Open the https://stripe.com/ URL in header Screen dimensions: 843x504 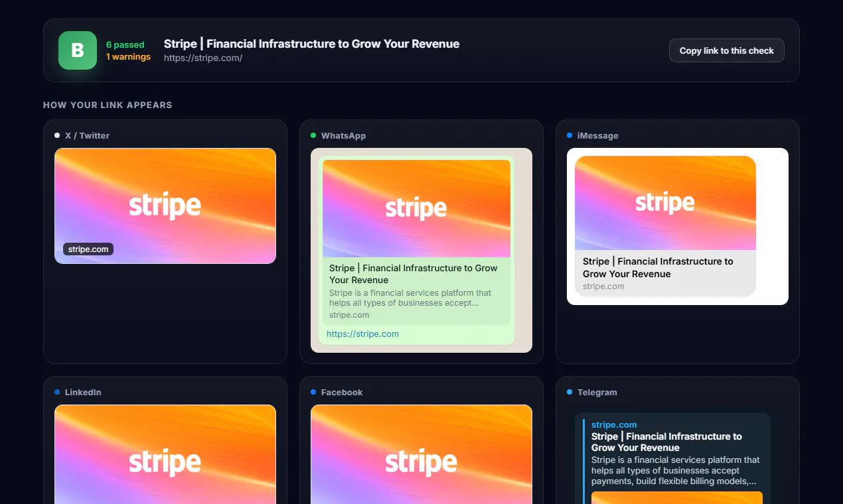(203, 58)
